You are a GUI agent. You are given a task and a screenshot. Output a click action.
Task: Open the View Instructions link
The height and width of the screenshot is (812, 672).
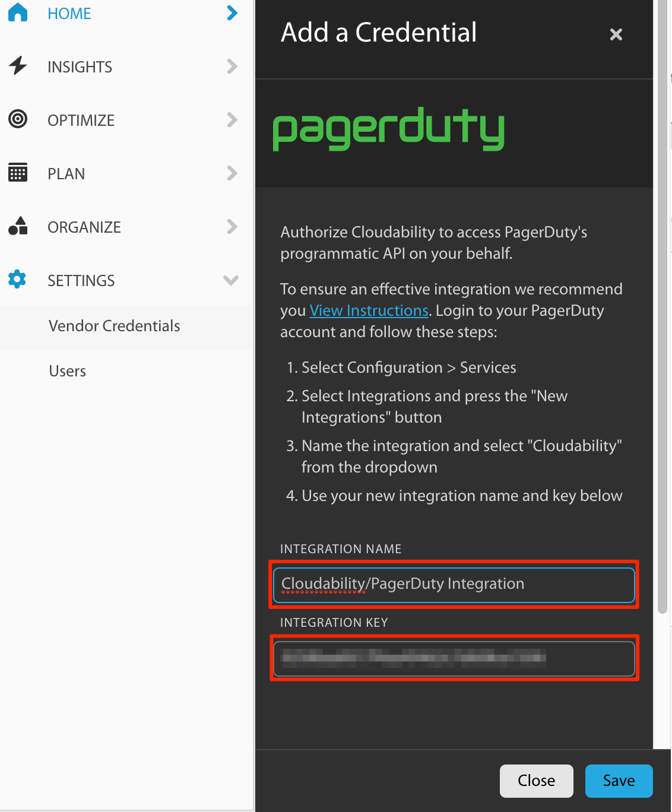(x=369, y=310)
